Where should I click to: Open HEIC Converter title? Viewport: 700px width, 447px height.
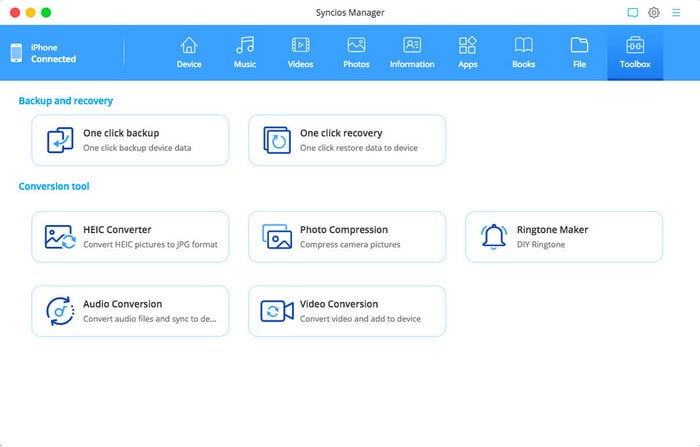(117, 230)
